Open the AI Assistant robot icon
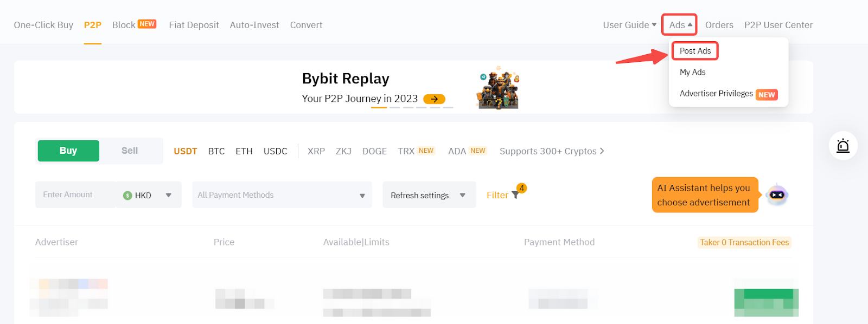This screenshot has height=324, width=868. pos(777,195)
